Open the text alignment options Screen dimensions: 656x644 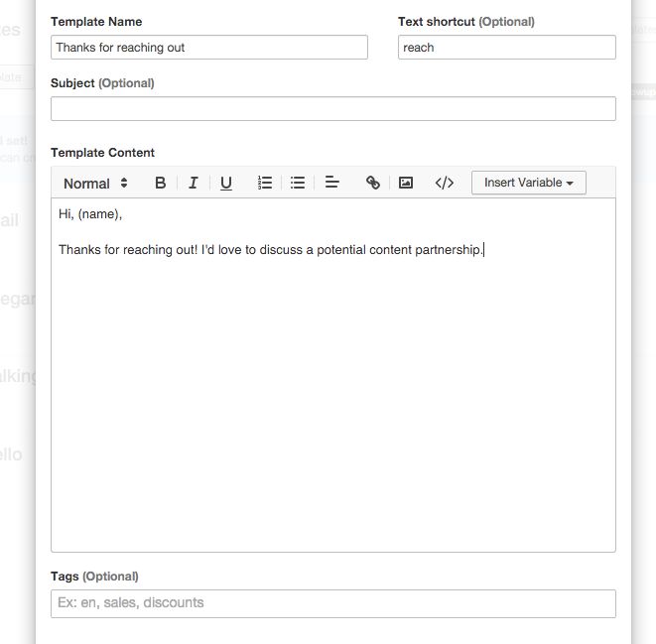331,183
